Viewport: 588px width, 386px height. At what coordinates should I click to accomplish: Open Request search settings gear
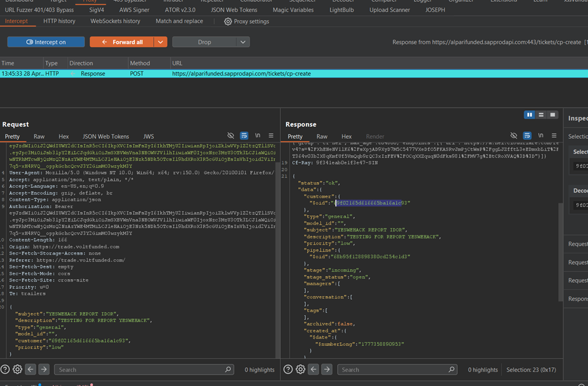tap(18, 370)
